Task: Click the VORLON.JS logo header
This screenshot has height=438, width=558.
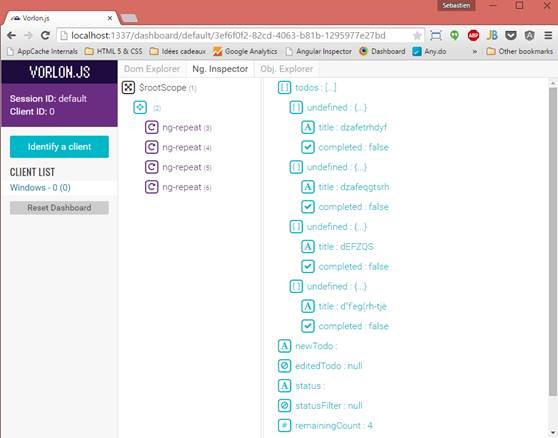Action: pyautogui.click(x=59, y=72)
